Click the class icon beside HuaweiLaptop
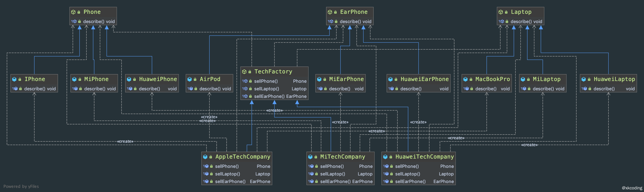 tap(583, 79)
